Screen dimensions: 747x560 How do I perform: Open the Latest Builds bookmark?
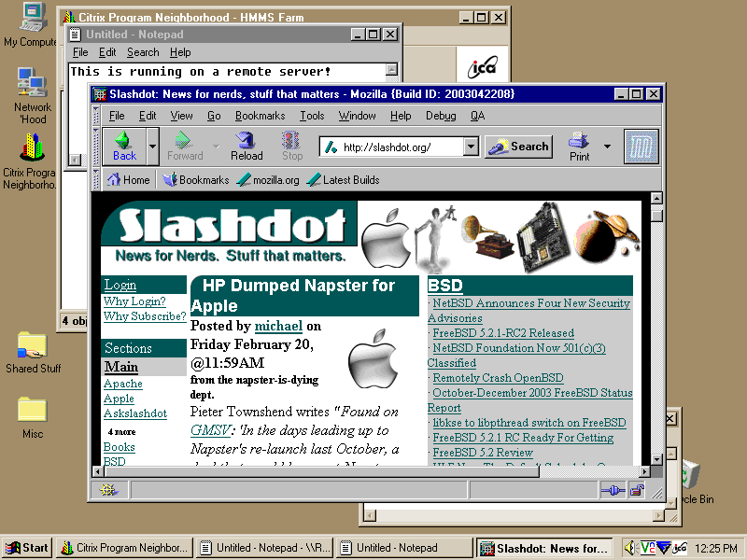(x=344, y=180)
